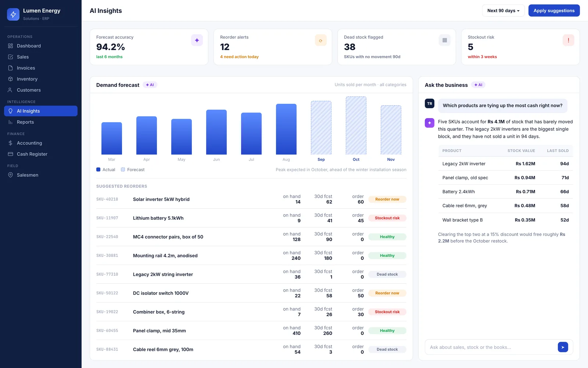Click Healthy badge for Mounting rail 4.2m
This screenshot has width=588, height=368.
pyautogui.click(x=387, y=256)
